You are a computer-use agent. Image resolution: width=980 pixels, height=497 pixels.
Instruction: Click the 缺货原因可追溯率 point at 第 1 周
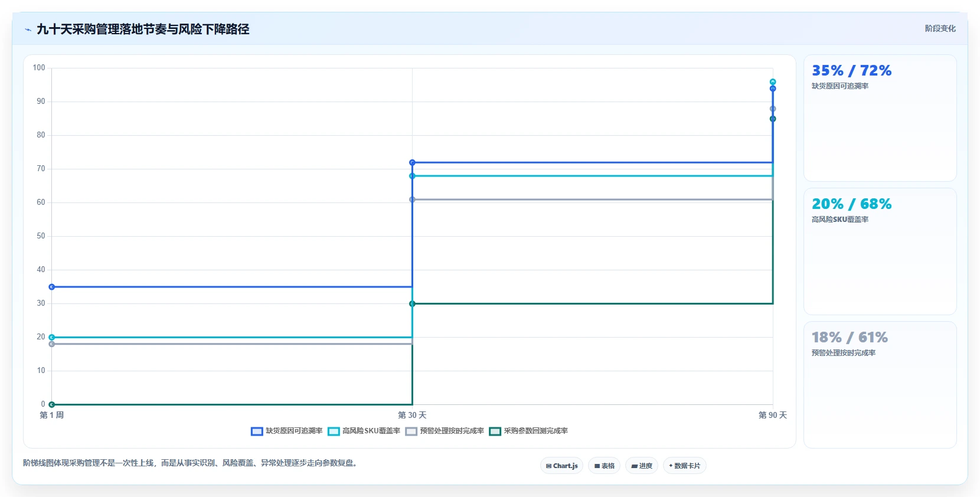click(52, 287)
